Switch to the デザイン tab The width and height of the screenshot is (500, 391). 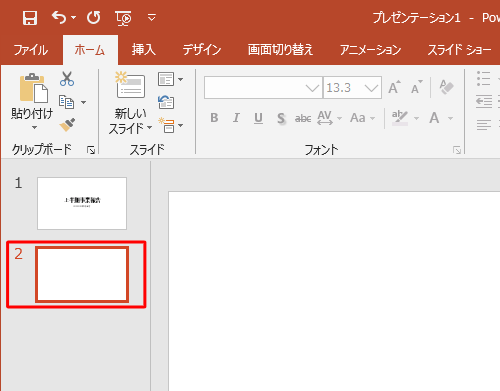(202, 50)
